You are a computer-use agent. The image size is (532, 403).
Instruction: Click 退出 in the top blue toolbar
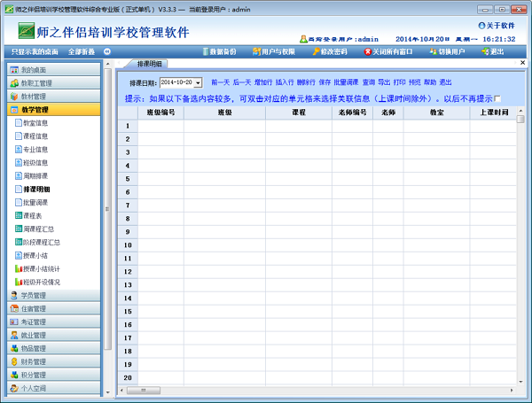pos(493,51)
